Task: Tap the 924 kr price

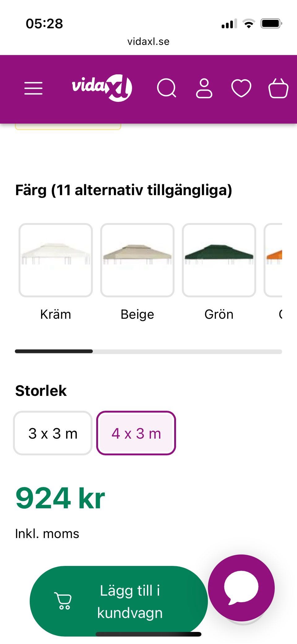Action: click(x=60, y=498)
